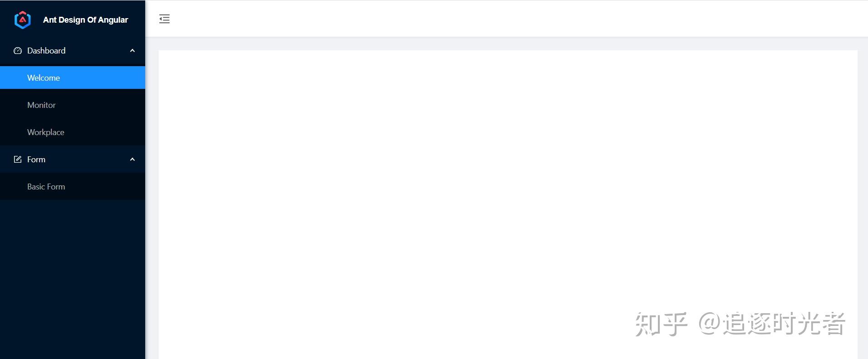Screen dimensions: 868x359
Task: Collapse the Form submenu using its chevron
Action: point(132,160)
